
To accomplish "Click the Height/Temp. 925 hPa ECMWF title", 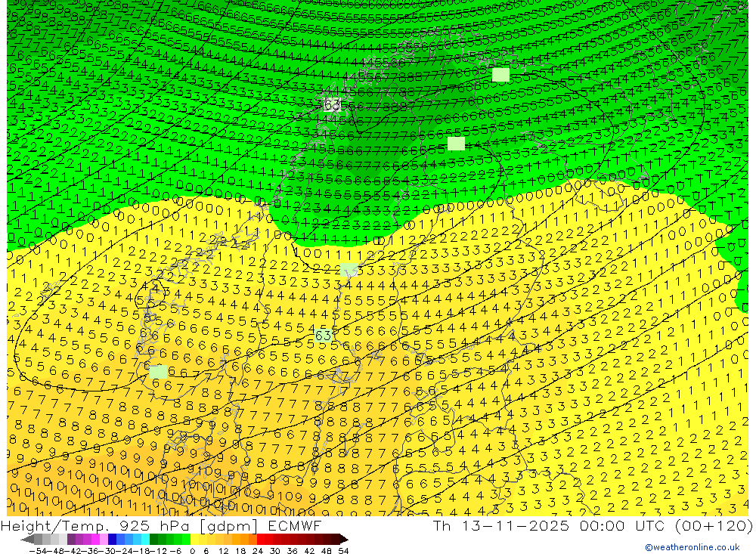I will pyautogui.click(x=161, y=525).
